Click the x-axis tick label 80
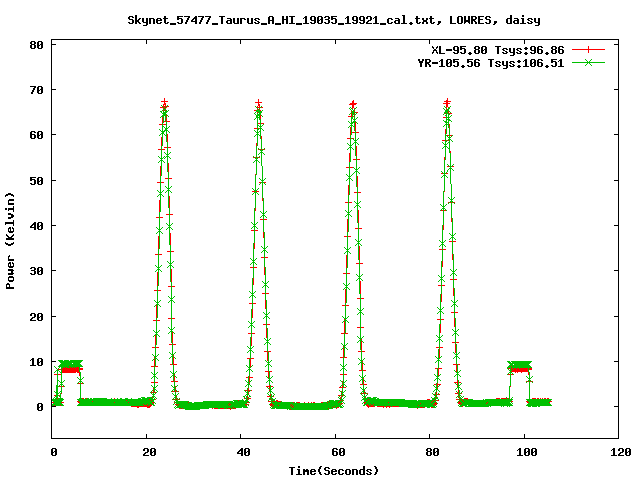Screen dimensions: 640x480 [x=433, y=452]
